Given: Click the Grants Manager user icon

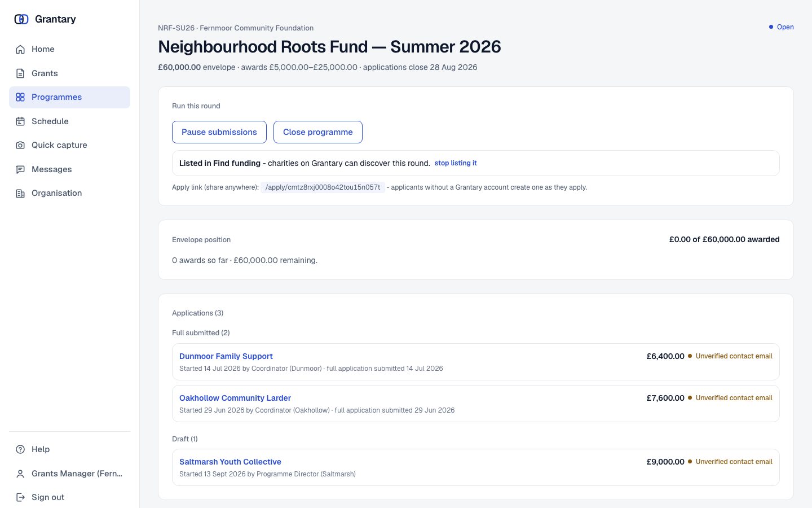Looking at the screenshot, I should [20, 474].
